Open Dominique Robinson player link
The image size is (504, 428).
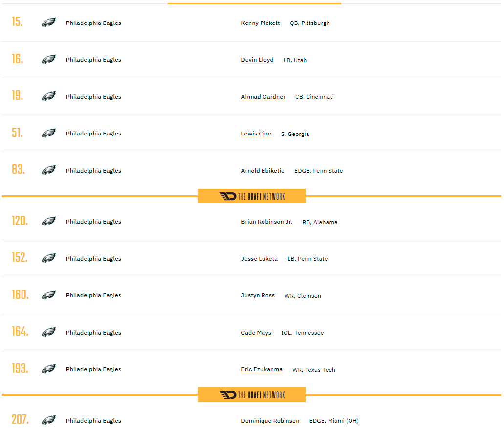270,421
